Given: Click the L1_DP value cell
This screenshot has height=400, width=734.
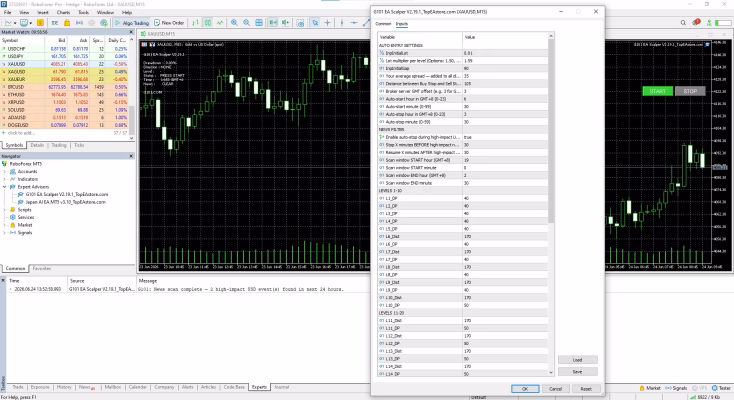Looking at the screenshot, I should [505, 198].
